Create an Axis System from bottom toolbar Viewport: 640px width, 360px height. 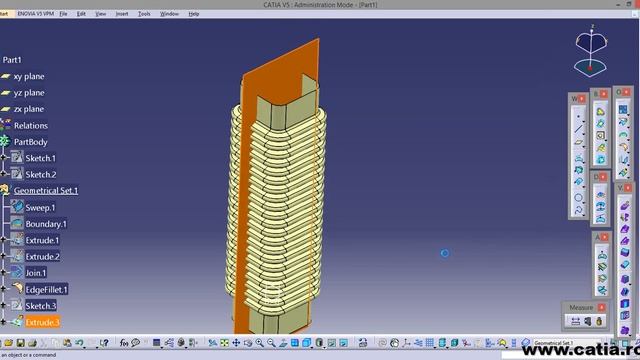pyautogui.click(x=406, y=343)
